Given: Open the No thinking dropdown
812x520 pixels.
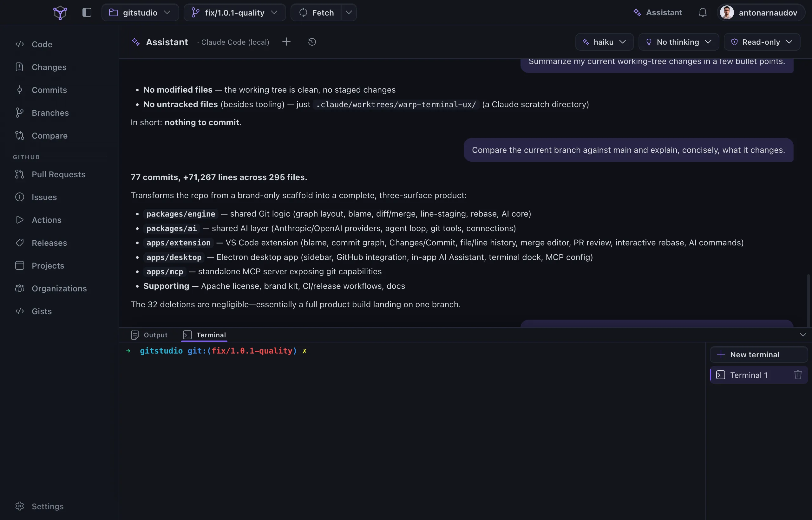Looking at the screenshot, I should 678,42.
